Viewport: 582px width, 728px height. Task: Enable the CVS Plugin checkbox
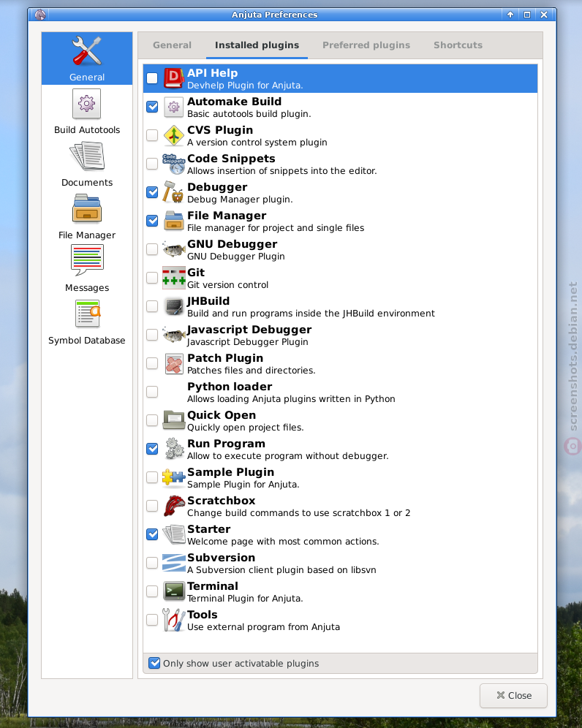pos(152,135)
